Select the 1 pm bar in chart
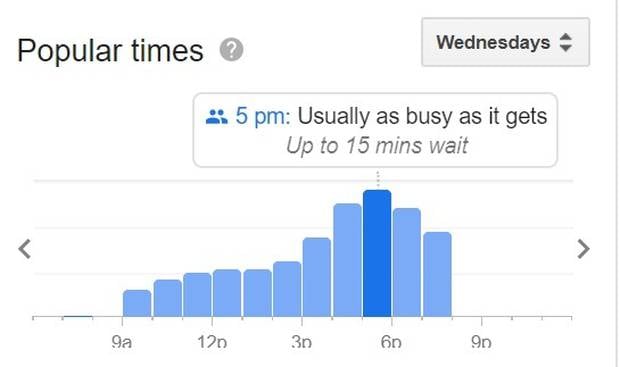Image resolution: width=620 pixels, height=367 pixels. (257, 293)
